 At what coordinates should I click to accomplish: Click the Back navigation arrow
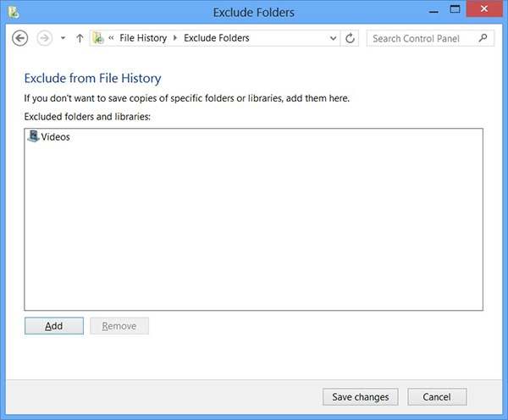21,38
